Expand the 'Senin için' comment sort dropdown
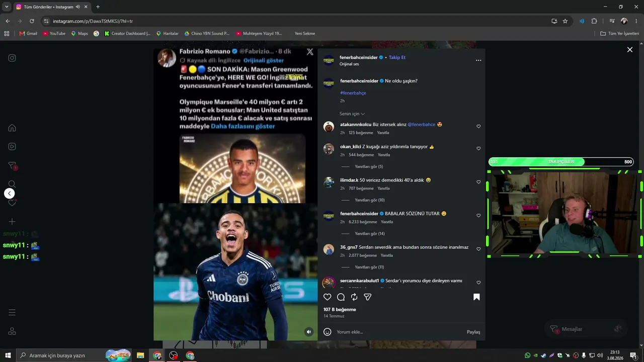 (x=352, y=114)
